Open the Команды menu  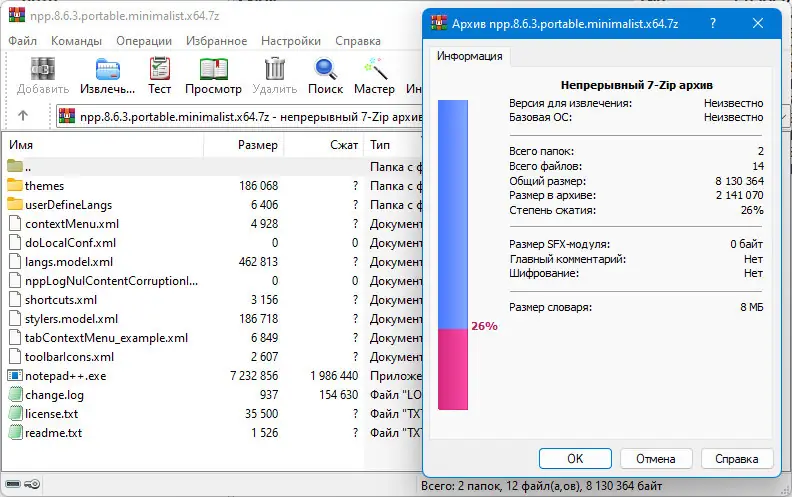click(x=76, y=41)
